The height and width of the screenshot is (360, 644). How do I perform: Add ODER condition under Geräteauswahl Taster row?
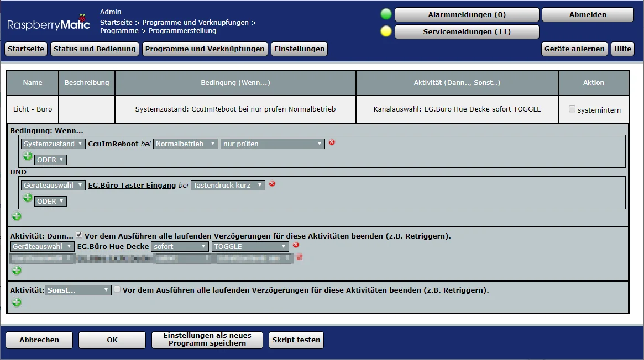[28, 198]
